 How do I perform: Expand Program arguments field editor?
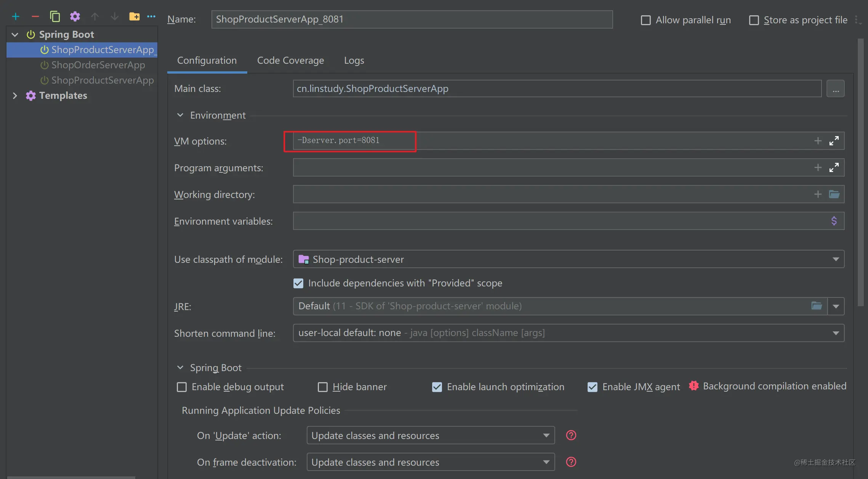tap(834, 167)
